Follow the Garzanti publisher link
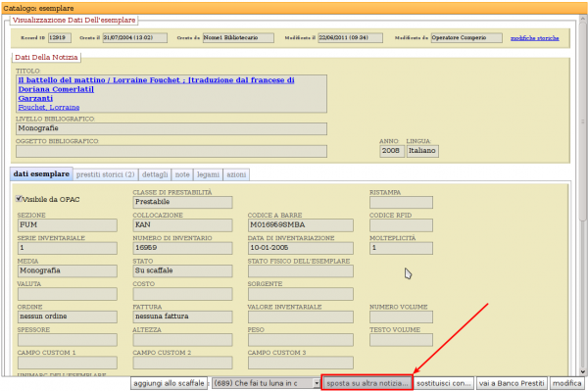Screen dimensions: 588x391 pos(35,99)
